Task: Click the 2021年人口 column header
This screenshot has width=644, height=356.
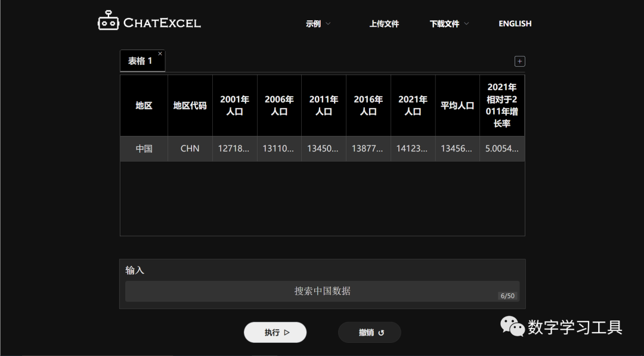Action: tap(413, 106)
